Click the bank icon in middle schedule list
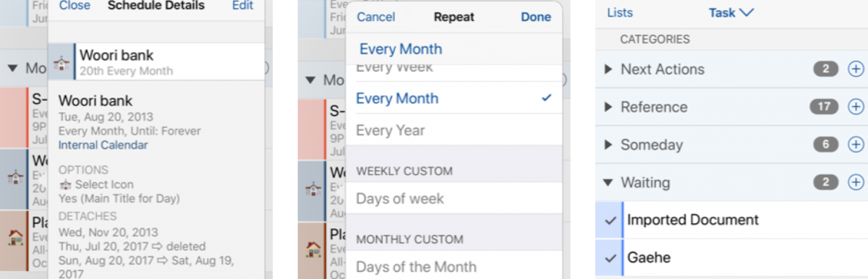The width and height of the screenshot is (868, 279). tap(313, 189)
